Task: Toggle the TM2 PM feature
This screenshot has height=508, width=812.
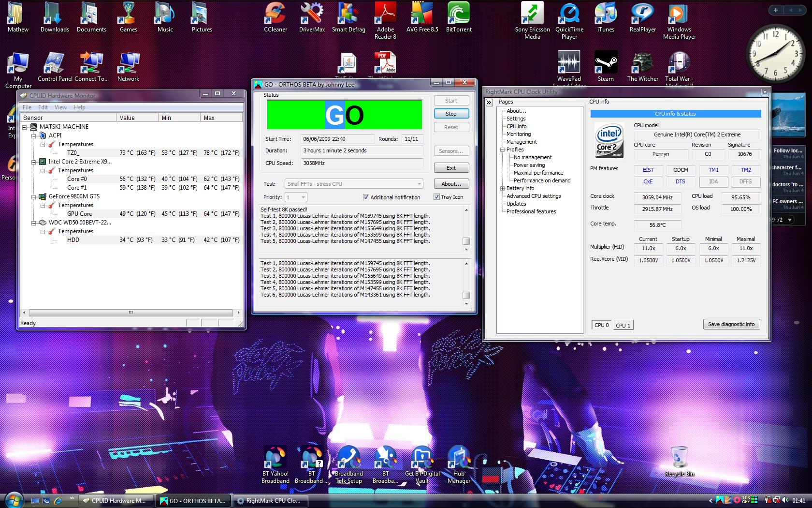Action: pyautogui.click(x=746, y=170)
